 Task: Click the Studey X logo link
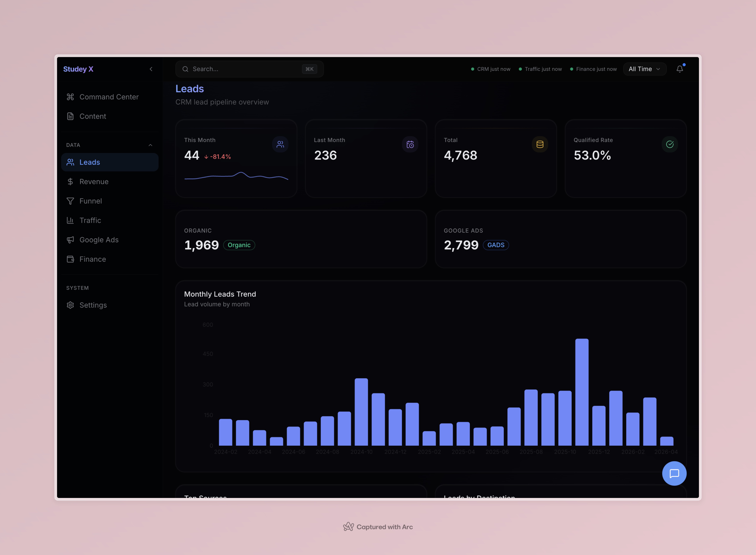coord(78,69)
